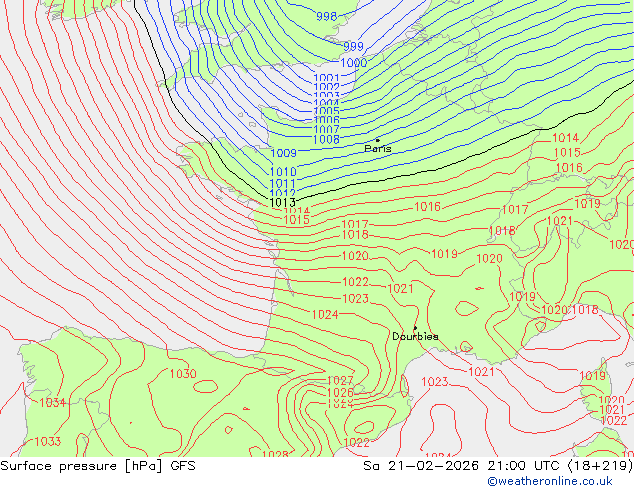
Task: Click the blue 1009 isobar label
Action: coord(283,153)
